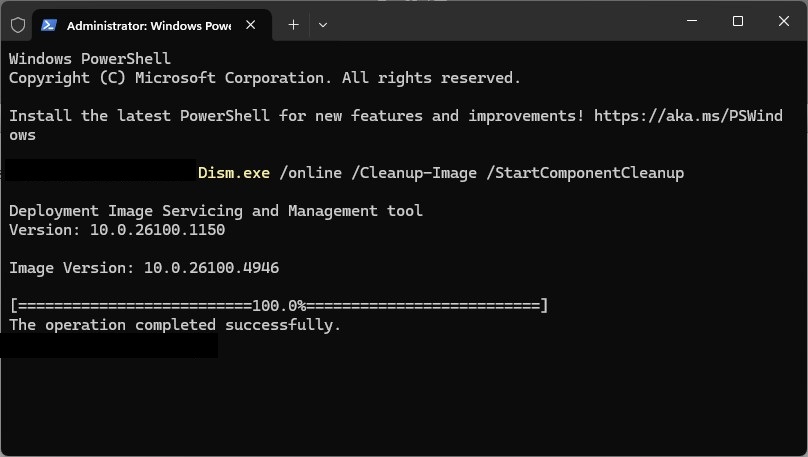The image size is (808, 457).
Task: Click the PowerShell icon on the tab
Action: tap(49, 25)
